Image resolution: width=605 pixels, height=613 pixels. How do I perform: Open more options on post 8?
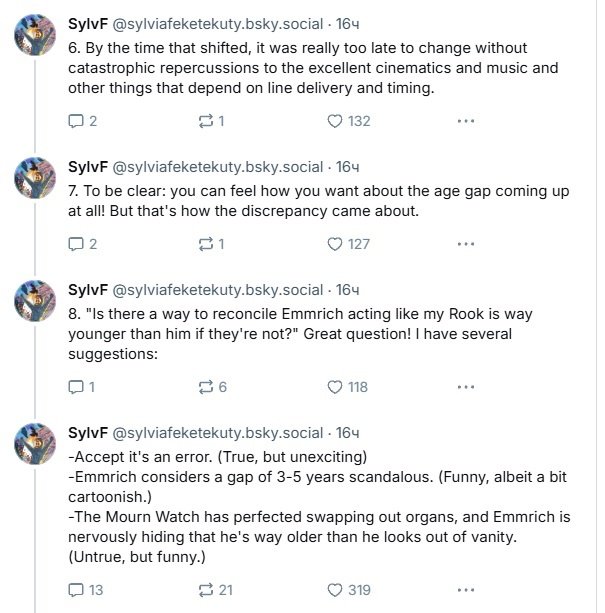(x=465, y=387)
